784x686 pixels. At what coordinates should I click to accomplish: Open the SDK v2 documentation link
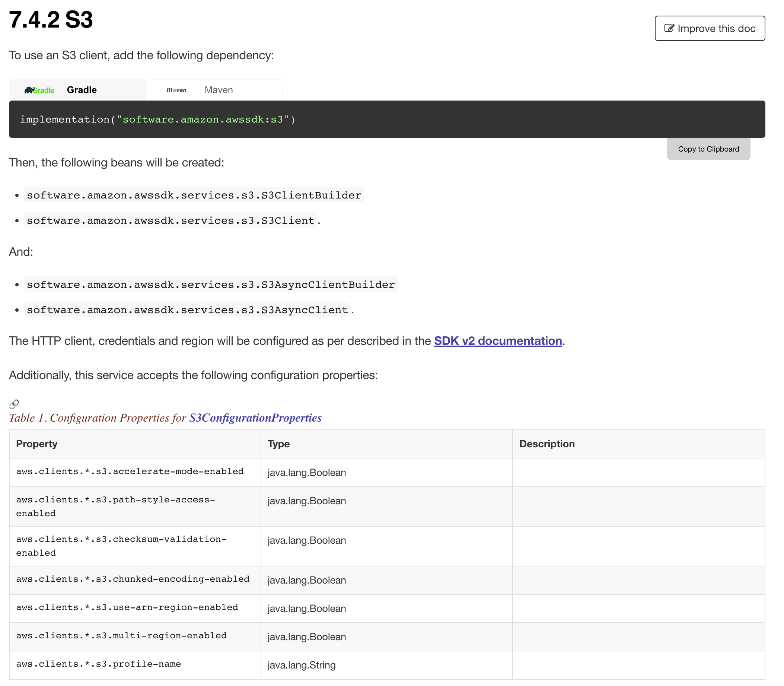tap(497, 341)
